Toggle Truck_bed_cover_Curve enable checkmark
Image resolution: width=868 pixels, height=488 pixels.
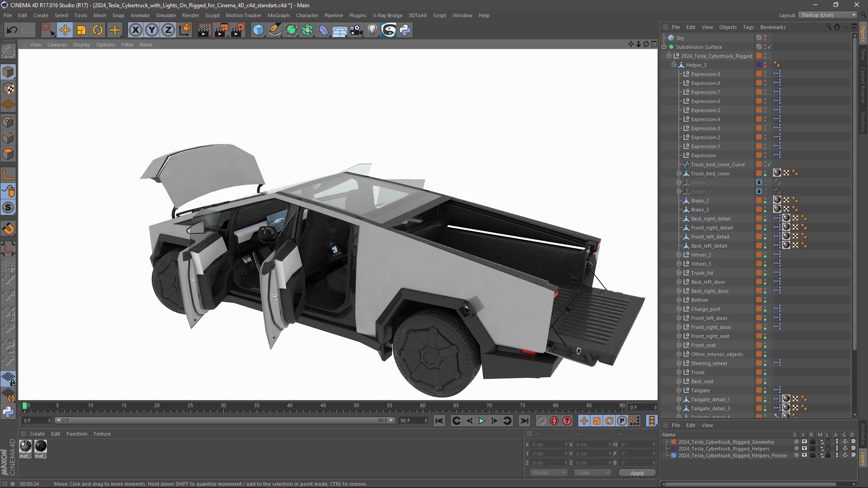769,164
